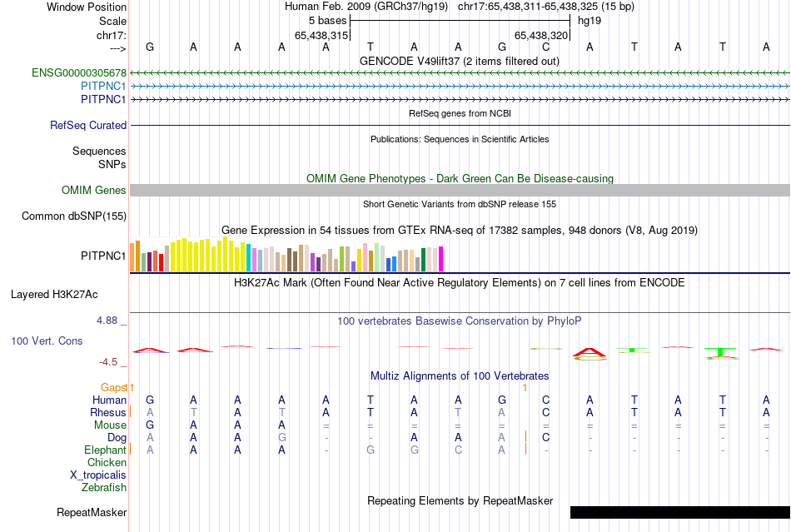The width and height of the screenshot is (791, 532).
Task: Open the Common dbSNP(155) track label
Action: [74, 216]
